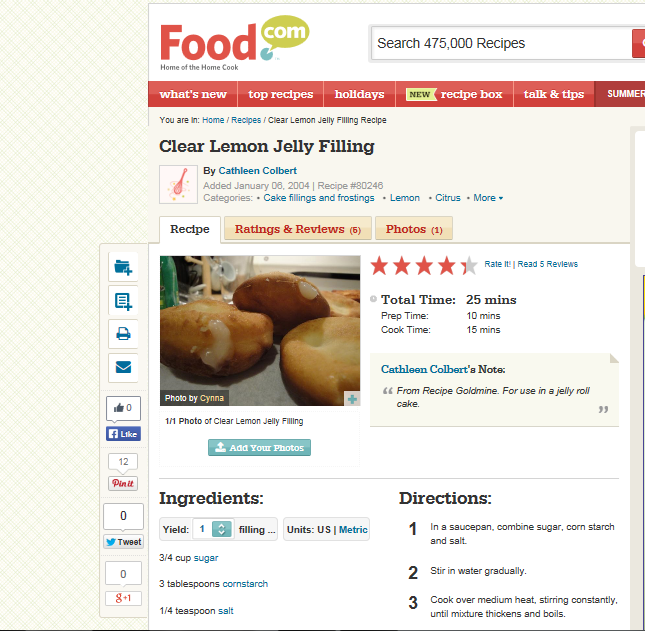
Task: Switch to Photos tab
Action: coord(414,229)
